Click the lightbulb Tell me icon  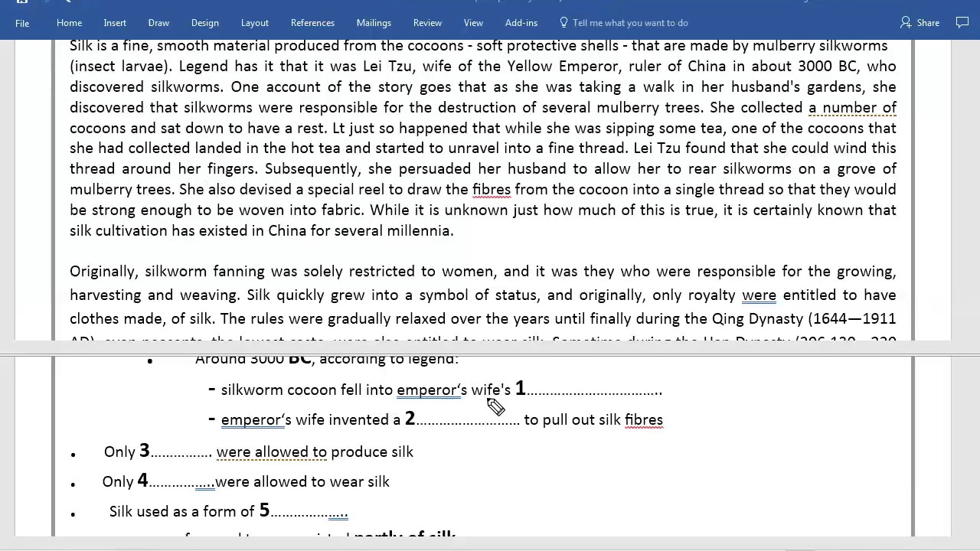point(564,23)
